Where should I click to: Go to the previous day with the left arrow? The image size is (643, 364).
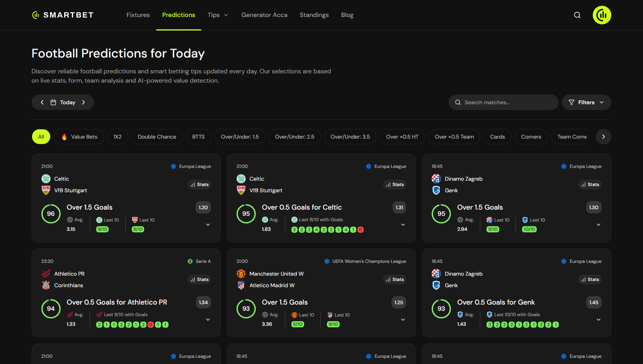point(42,102)
